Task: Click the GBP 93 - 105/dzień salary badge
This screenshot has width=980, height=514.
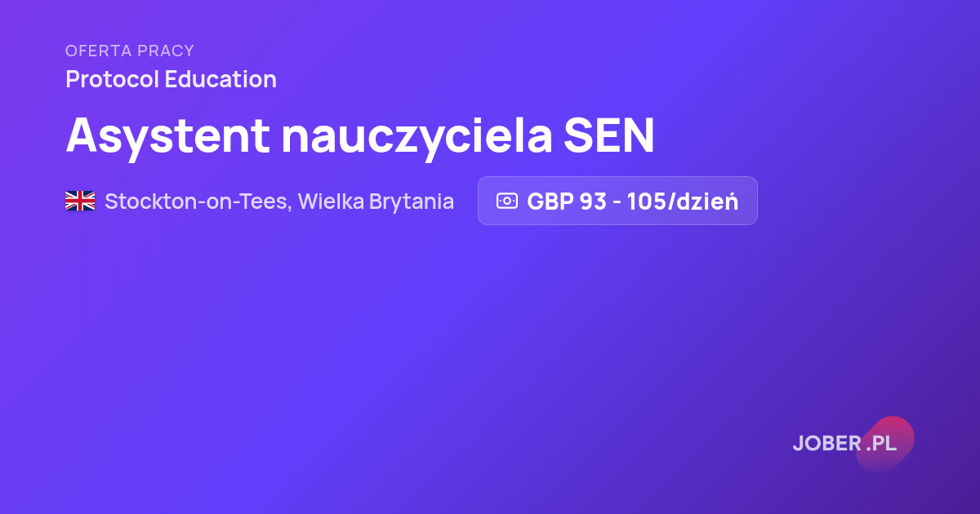Action: click(617, 201)
